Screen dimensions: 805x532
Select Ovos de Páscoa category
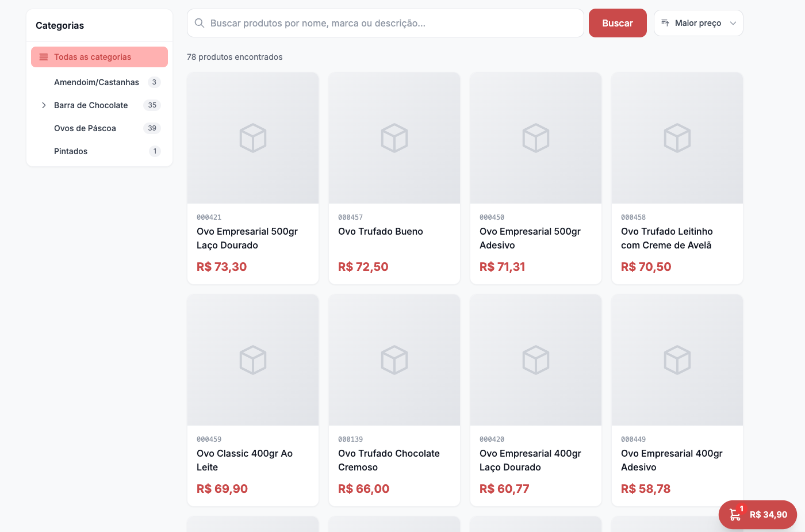click(85, 128)
